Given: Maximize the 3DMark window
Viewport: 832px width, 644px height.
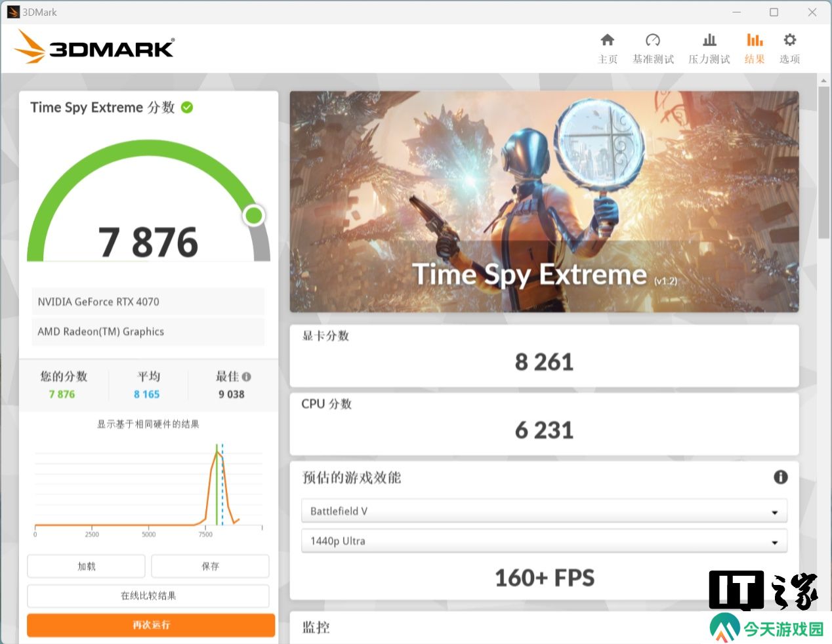Looking at the screenshot, I should click(x=774, y=12).
